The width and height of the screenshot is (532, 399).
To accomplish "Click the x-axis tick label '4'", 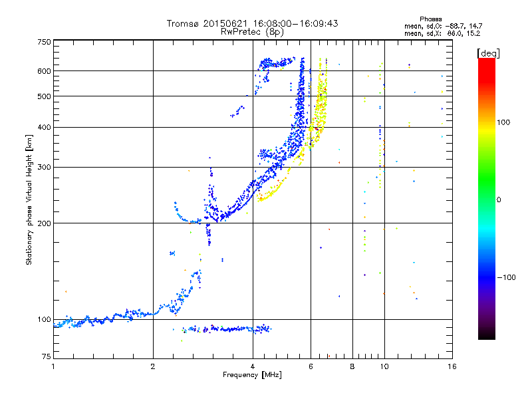I will point(253,366).
